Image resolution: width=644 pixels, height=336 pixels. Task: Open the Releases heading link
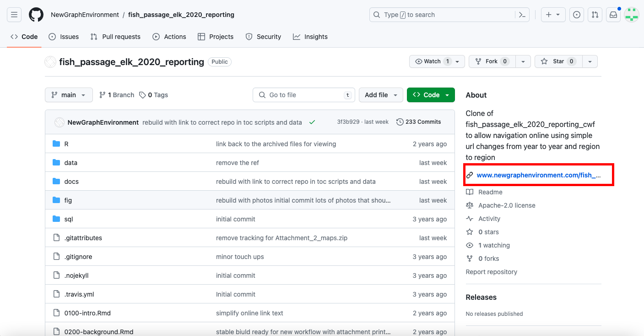pyautogui.click(x=481, y=297)
